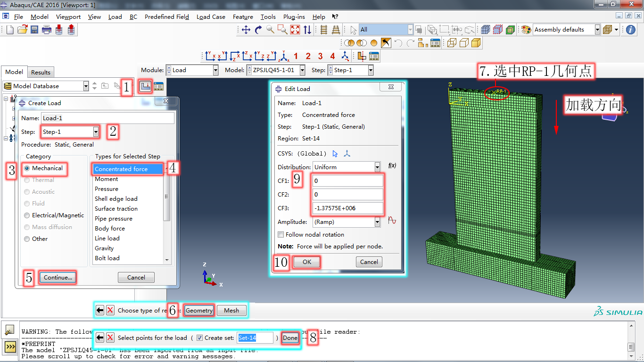The width and height of the screenshot is (644, 362).
Task: Click the wireframe render style icon
Action: click(x=452, y=43)
